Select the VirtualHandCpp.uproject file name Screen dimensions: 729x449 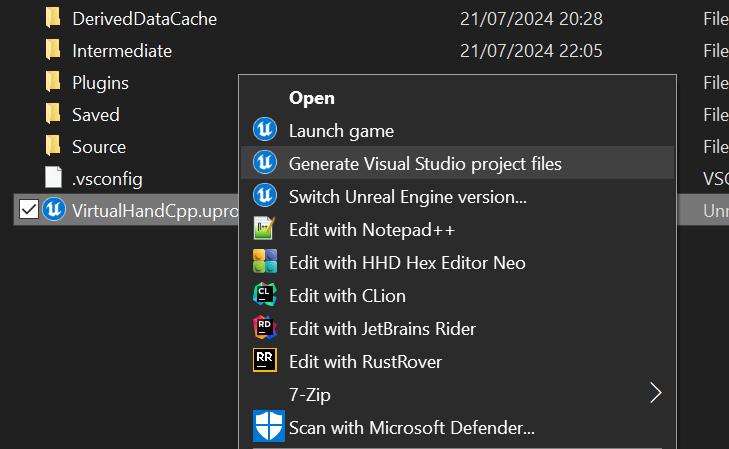pos(155,211)
